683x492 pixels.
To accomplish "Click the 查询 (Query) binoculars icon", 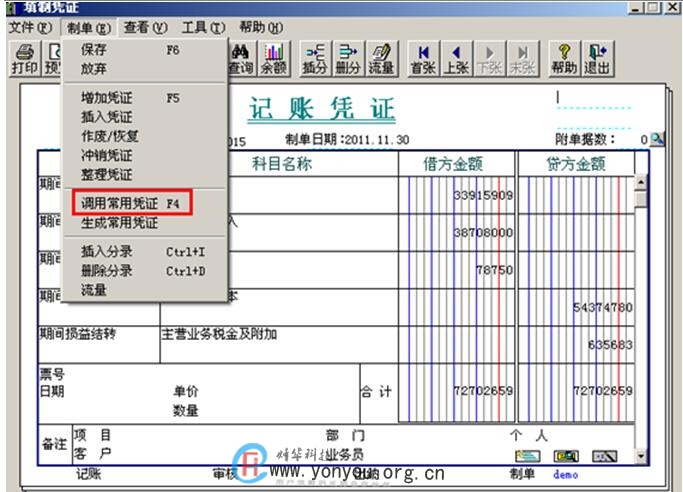I will click(240, 59).
